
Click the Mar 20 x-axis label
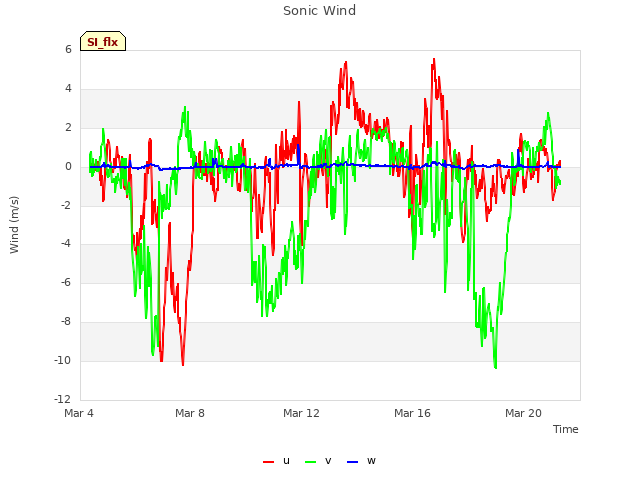click(523, 413)
